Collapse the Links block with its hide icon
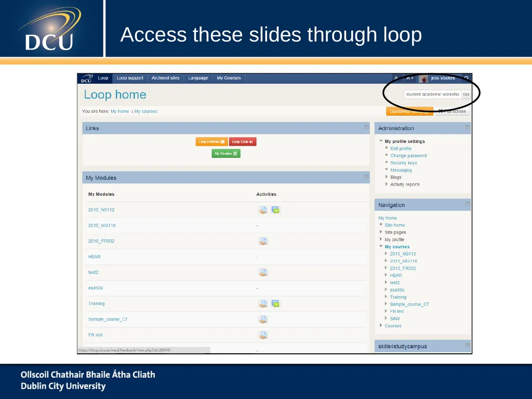Screen dimensions: 532x399 pos(366,127)
